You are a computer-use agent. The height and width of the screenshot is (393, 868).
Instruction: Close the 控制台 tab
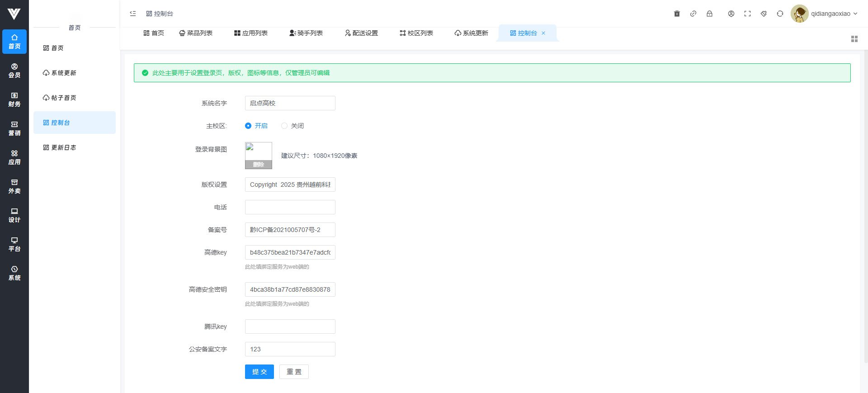coord(543,33)
